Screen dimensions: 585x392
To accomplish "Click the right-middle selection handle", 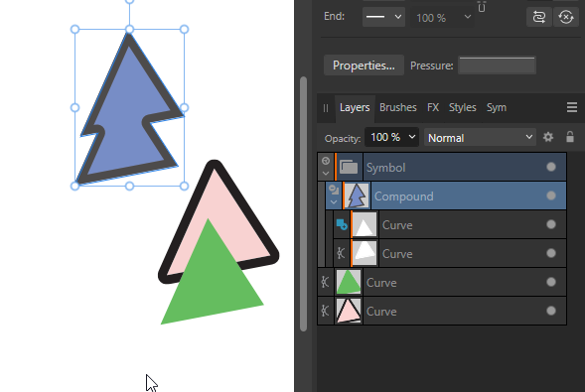I will point(184,108).
